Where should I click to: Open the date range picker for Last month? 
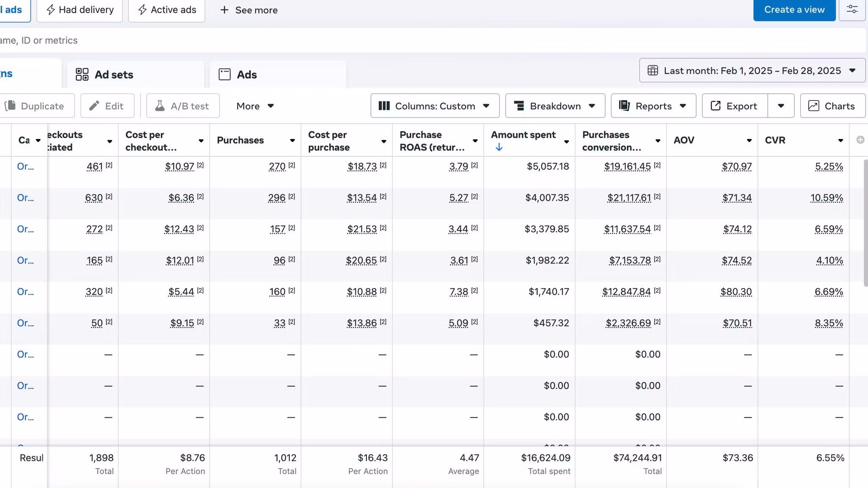tap(752, 70)
